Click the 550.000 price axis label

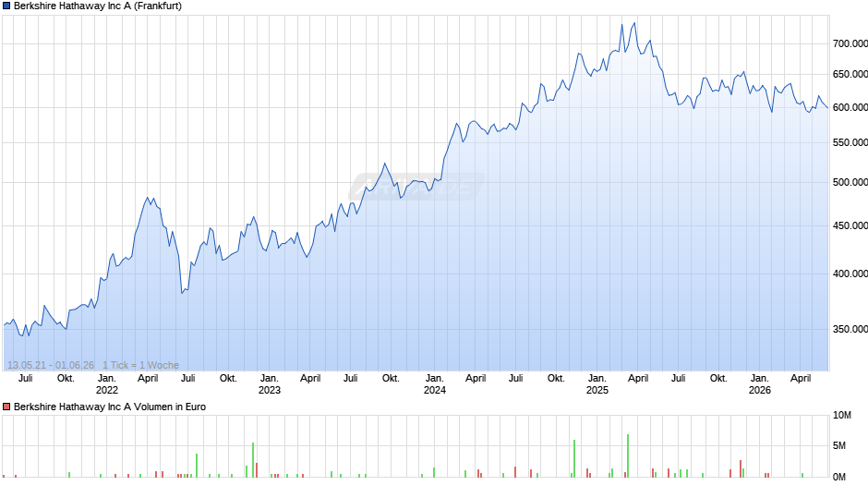pos(850,143)
